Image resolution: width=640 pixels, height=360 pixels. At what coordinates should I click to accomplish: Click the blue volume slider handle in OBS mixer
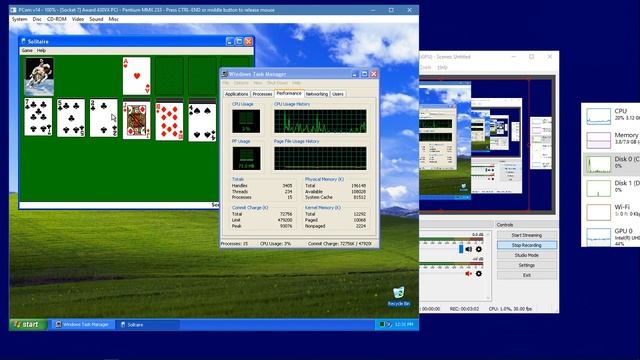(461, 249)
